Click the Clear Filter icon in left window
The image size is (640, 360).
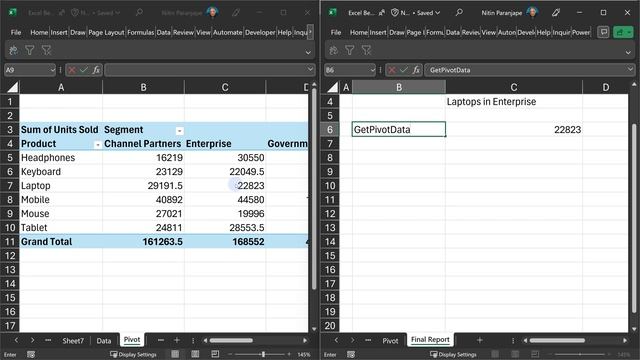[47, 50]
